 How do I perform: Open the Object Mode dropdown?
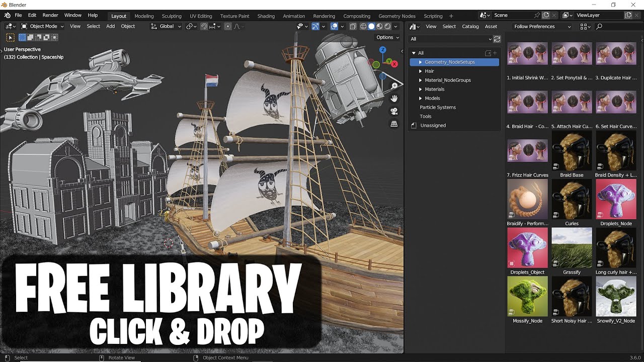tap(42, 26)
